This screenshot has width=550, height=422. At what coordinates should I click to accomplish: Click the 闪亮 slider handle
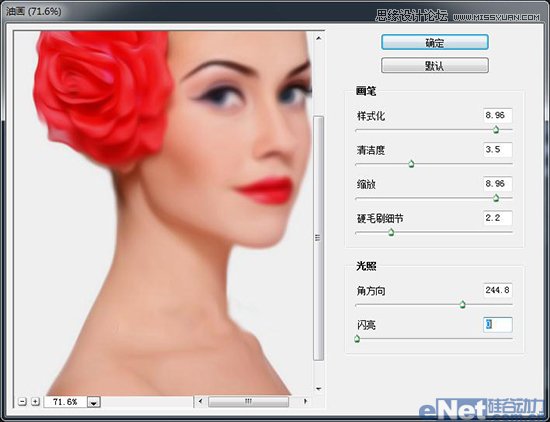pos(357,339)
